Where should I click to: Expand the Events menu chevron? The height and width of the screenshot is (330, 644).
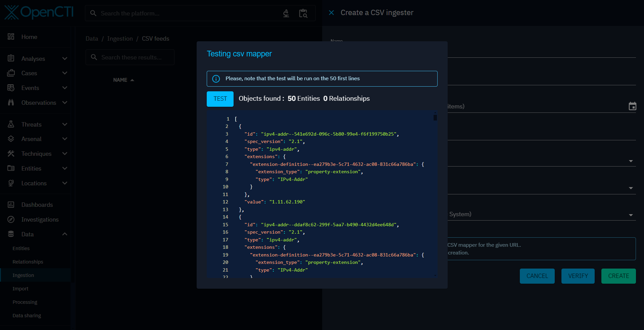coord(65,88)
